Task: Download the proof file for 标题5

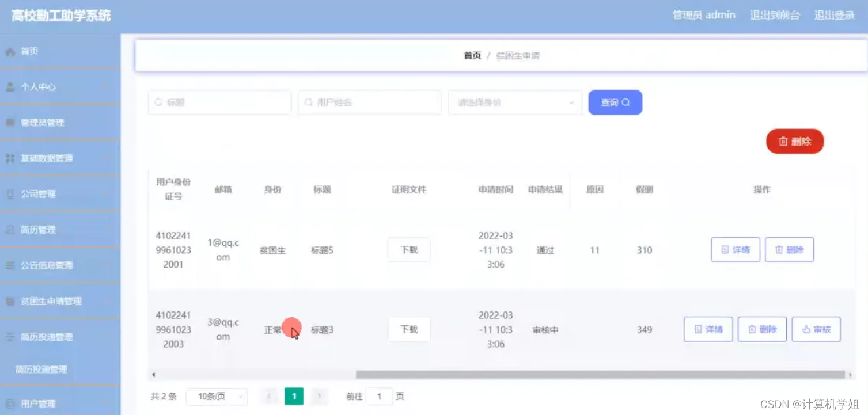Action: [x=409, y=250]
